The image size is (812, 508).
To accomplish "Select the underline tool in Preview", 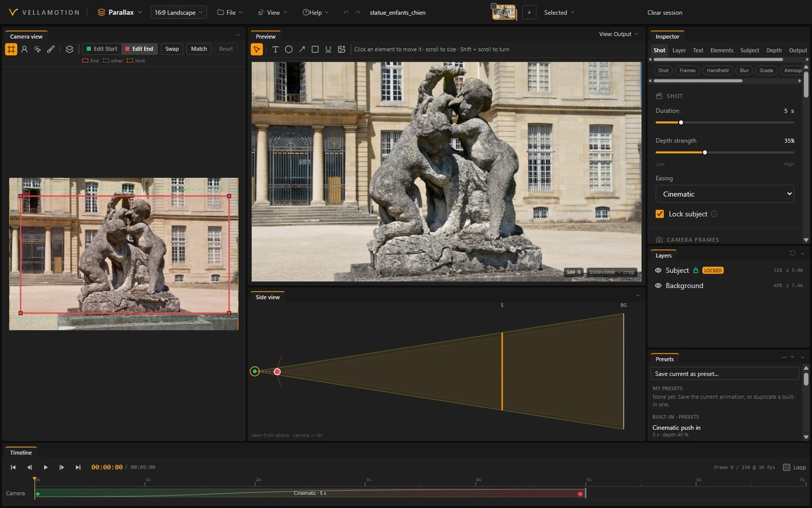I will [328, 49].
